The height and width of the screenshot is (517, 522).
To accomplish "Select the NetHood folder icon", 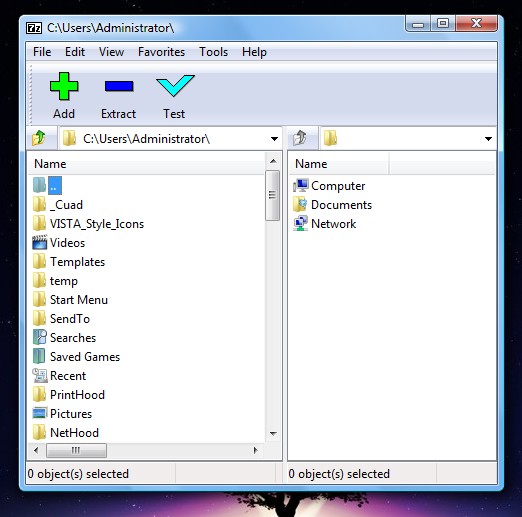I will (x=39, y=432).
